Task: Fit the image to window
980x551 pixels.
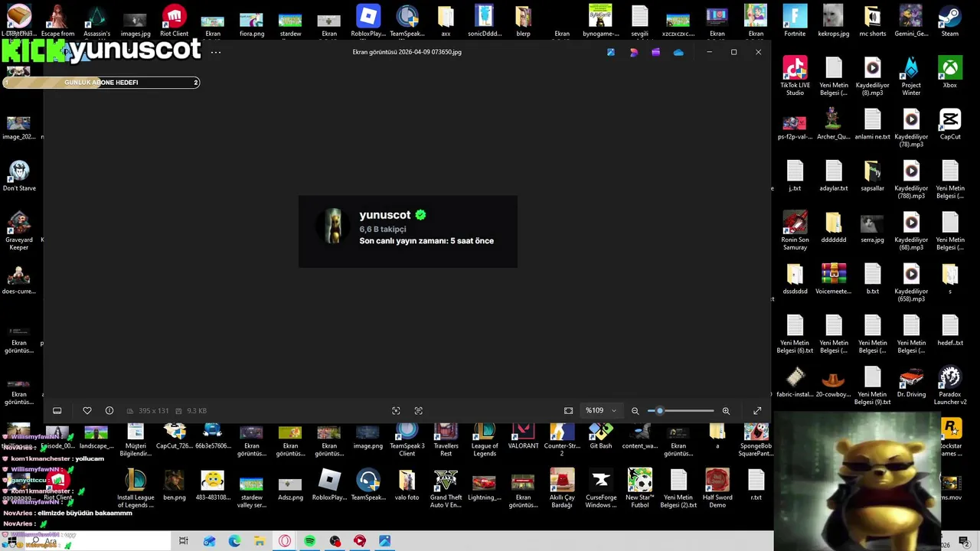Action: tap(568, 411)
